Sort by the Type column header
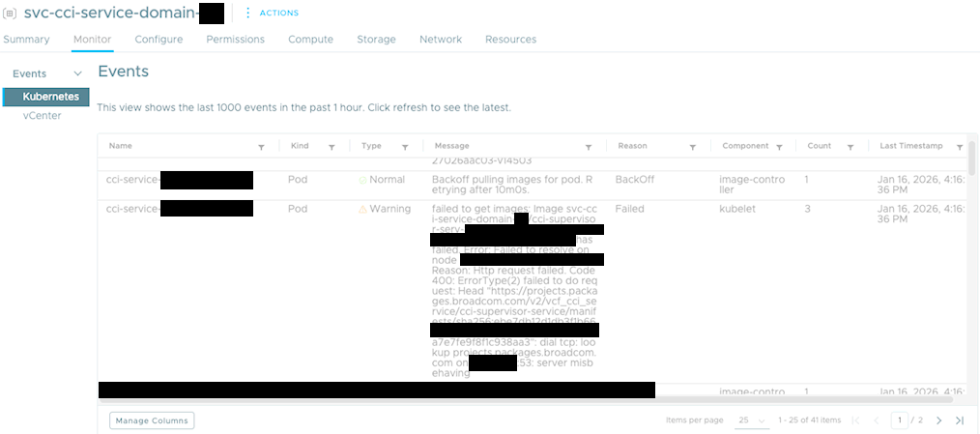The image size is (980, 434). pos(371,146)
